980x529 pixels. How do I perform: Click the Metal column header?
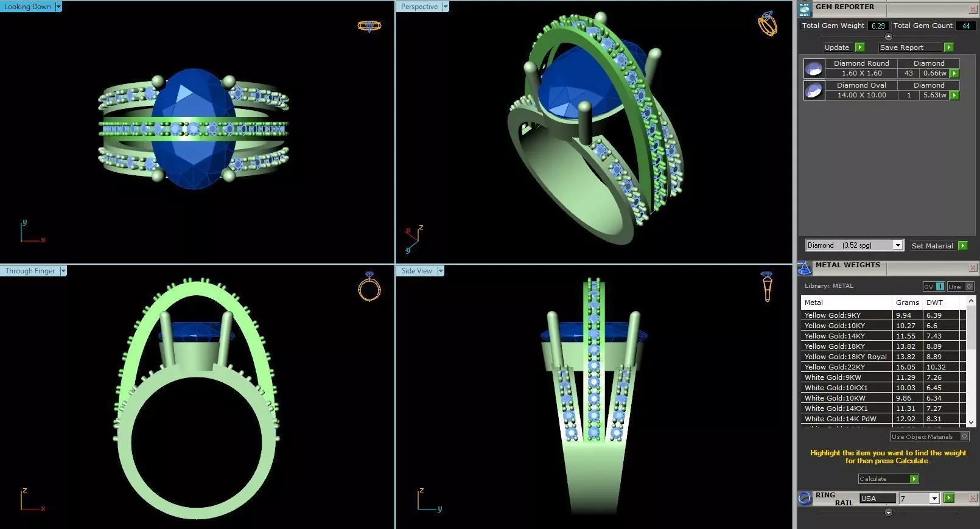click(847, 303)
